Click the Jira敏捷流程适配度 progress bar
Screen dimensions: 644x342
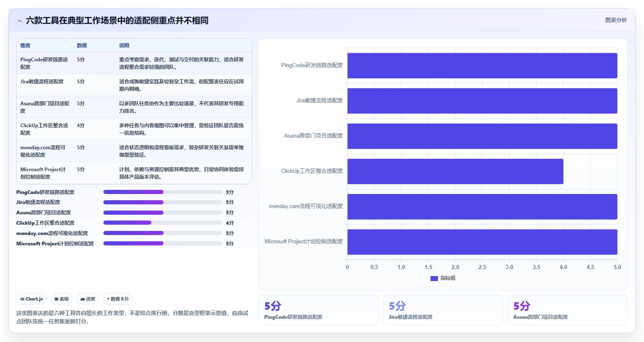163,202
